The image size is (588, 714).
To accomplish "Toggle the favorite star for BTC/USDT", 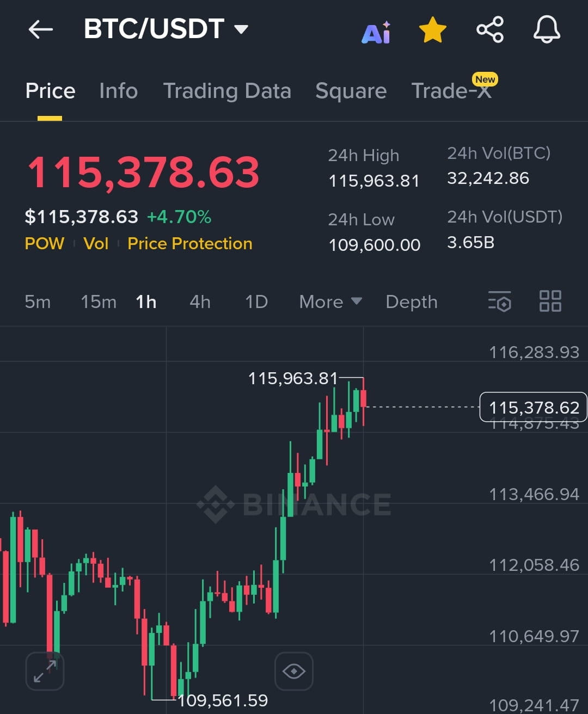I will [x=433, y=29].
